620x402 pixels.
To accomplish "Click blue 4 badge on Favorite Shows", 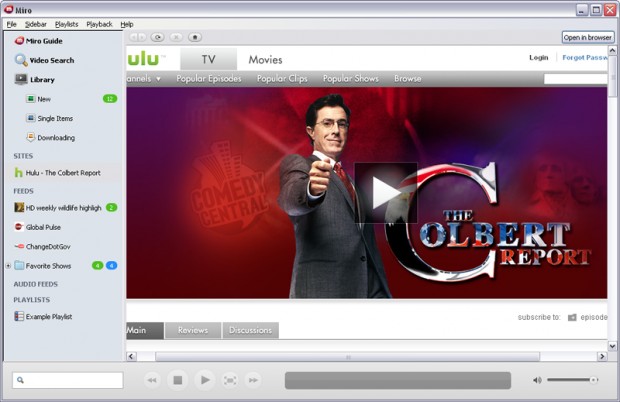I will pyautogui.click(x=112, y=266).
